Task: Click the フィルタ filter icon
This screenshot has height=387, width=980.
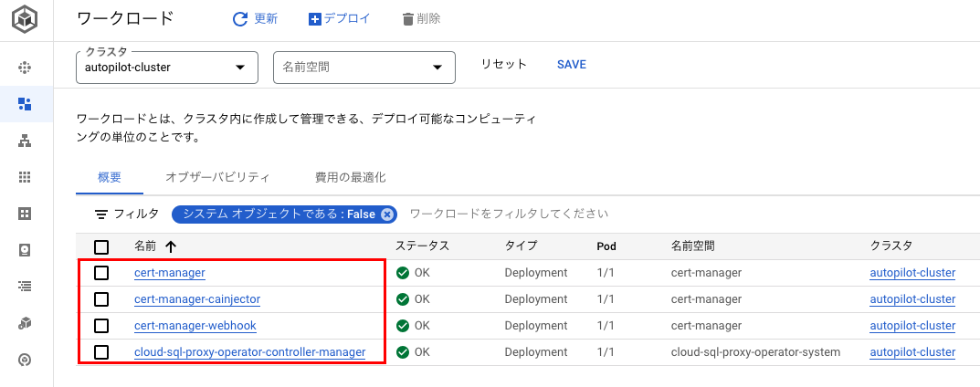Action: tap(100, 214)
